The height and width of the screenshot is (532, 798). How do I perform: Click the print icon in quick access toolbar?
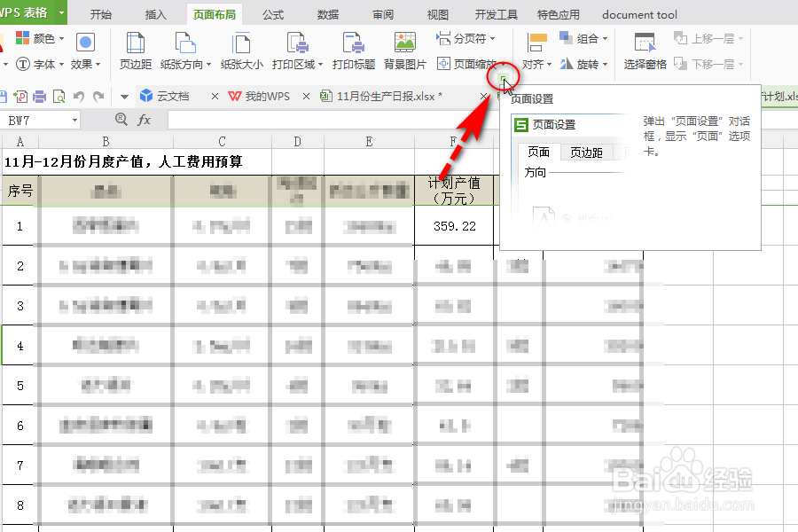[39, 97]
